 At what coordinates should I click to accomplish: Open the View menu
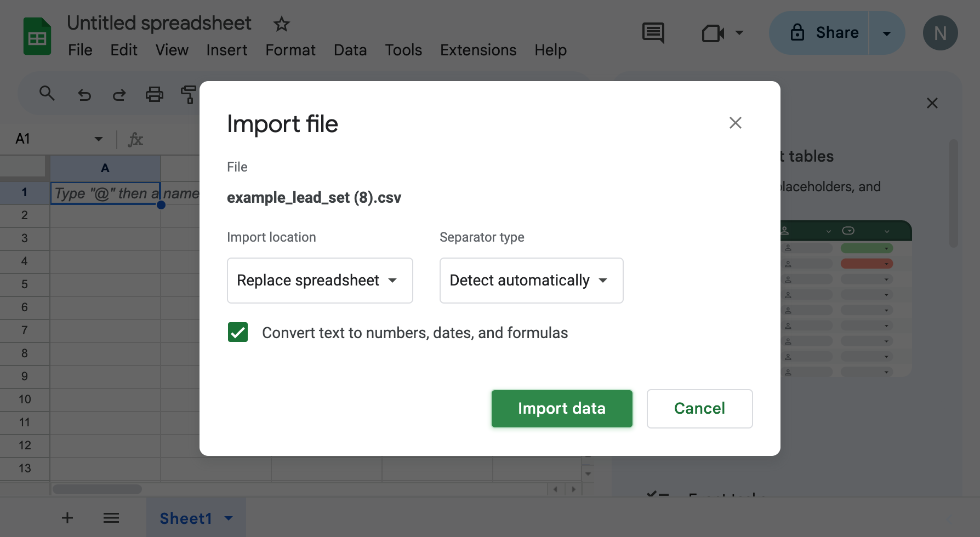pyautogui.click(x=172, y=50)
